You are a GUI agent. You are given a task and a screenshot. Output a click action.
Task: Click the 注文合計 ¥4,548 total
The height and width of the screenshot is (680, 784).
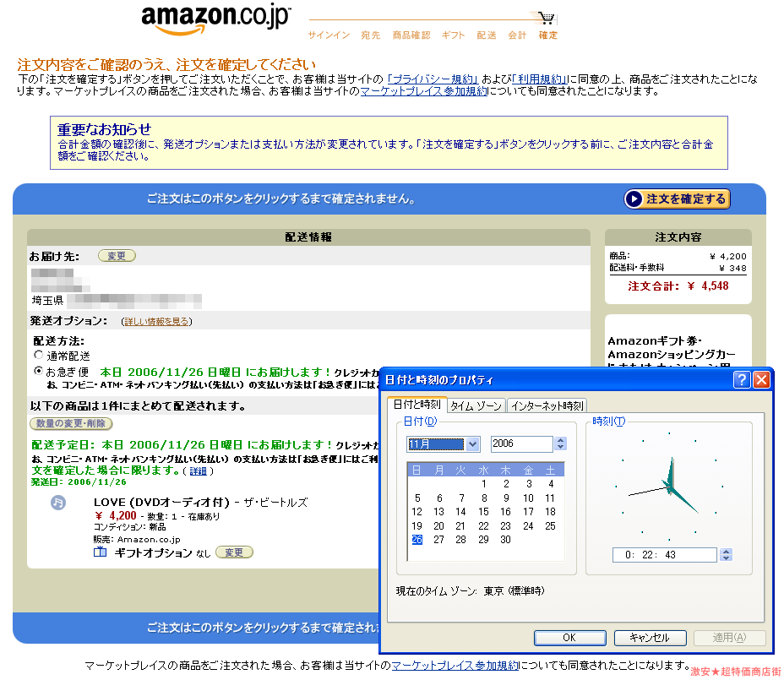point(678,286)
